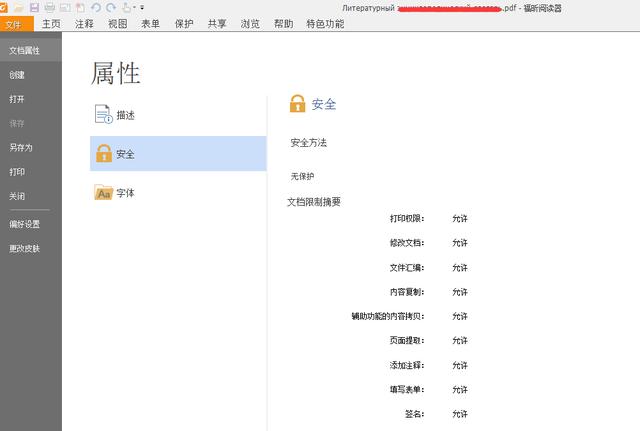Switch to the 视图 ribbon tab
640x431 pixels.
118,24
